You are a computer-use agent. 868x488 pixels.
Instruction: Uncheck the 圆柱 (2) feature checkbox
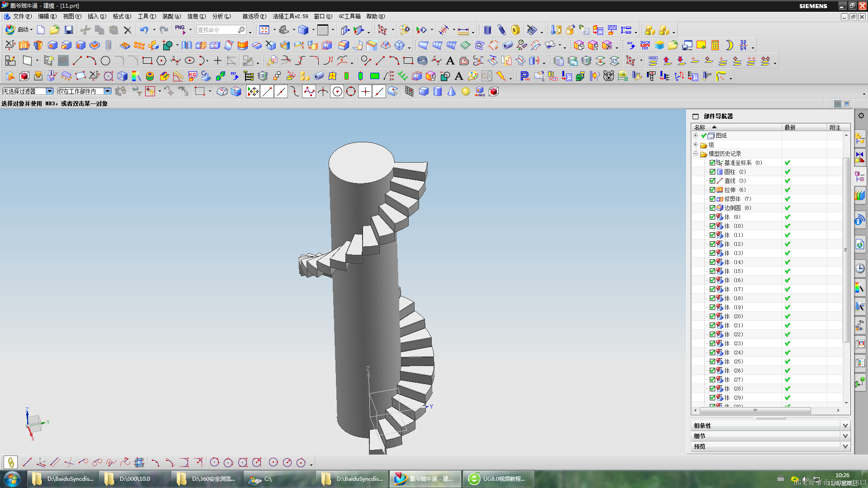pos(712,172)
